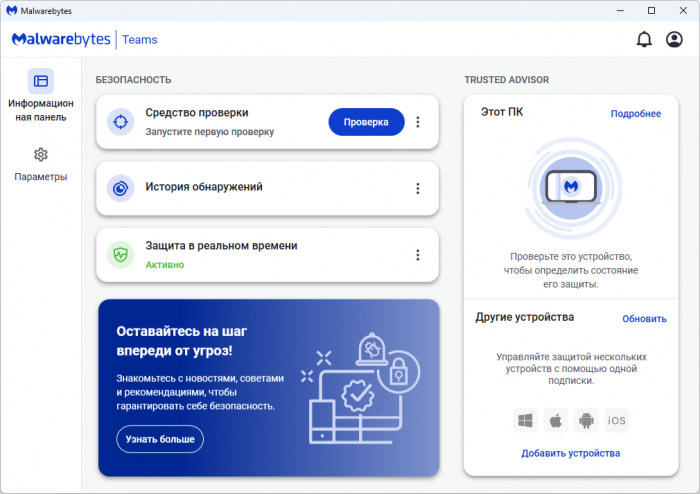
Task: Select the Apple platform icon
Action: point(555,420)
